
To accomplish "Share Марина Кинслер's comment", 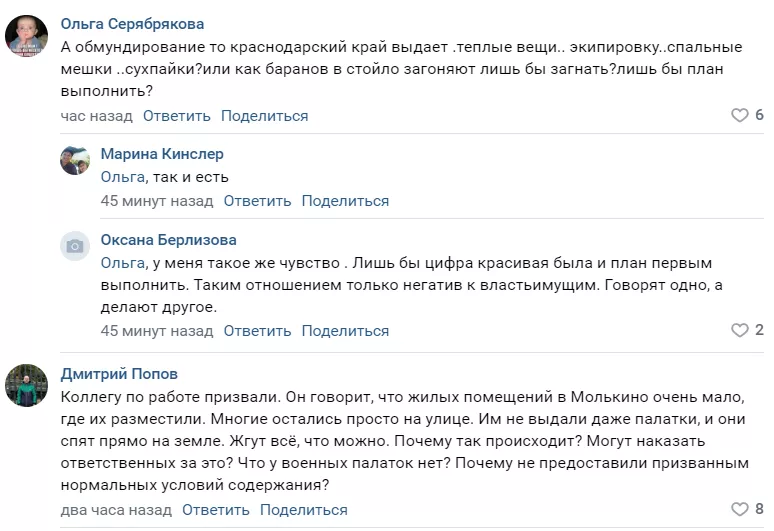I will pyautogui.click(x=345, y=201).
